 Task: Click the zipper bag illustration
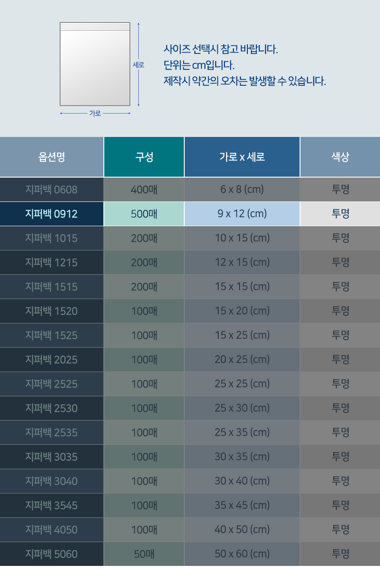click(95, 64)
